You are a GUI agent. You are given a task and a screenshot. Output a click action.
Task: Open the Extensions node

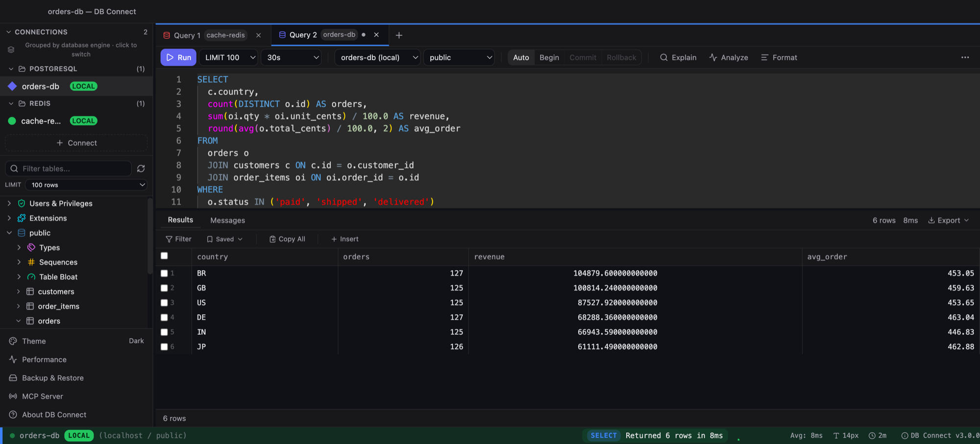click(48, 218)
